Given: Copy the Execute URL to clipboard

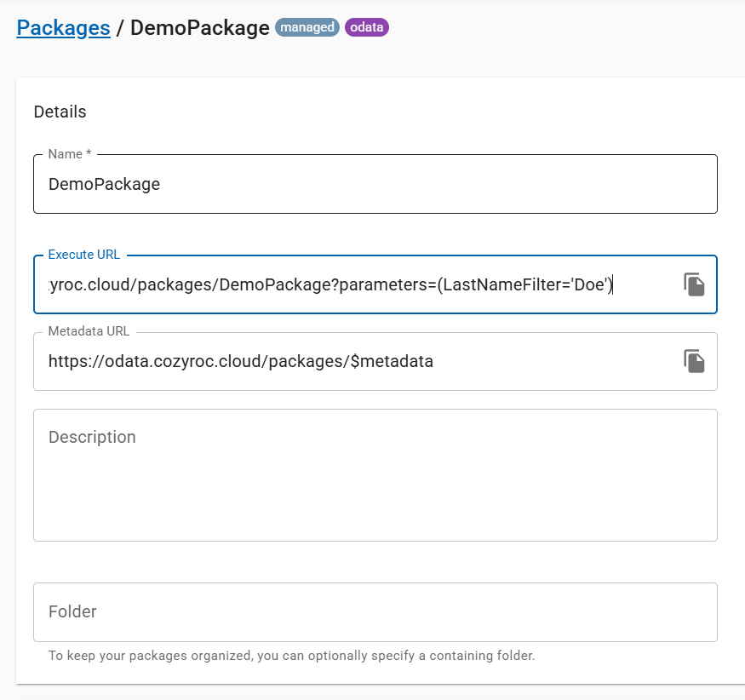Looking at the screenshot, I should click(x=695, y=284).
